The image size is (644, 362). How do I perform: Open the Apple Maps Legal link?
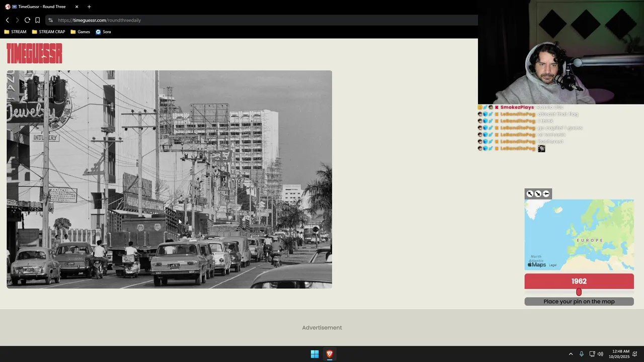tap(552, 265)
